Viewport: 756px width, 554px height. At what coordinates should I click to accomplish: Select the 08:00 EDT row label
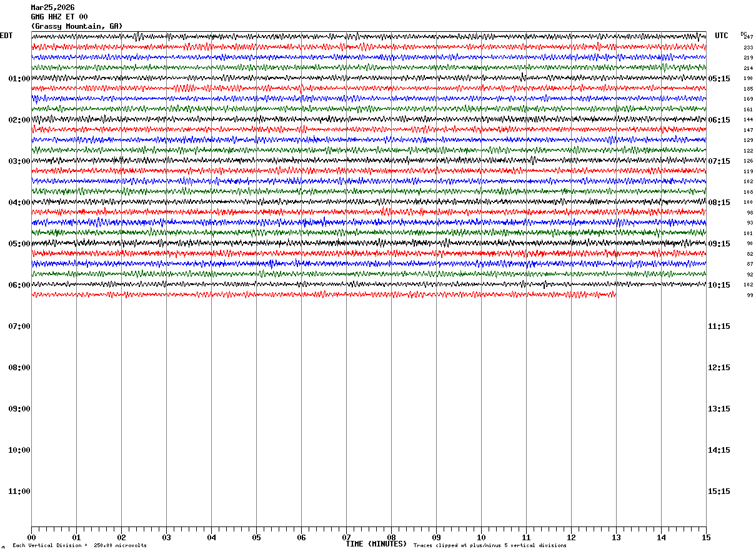[x=19, y=368]
